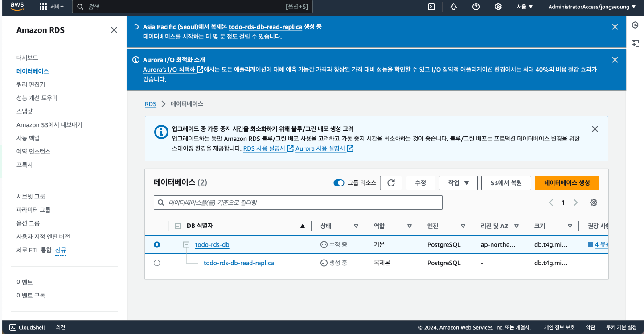Viewport: 644px width, 334px height.
Task: Collapse all rows via the DB identifier header box
Action: 178,226
